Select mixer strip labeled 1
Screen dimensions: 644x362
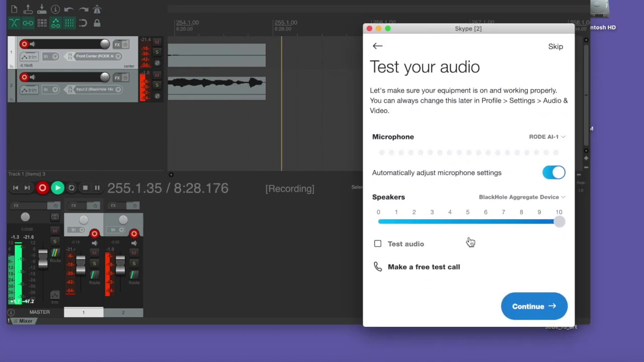(84, 312)
